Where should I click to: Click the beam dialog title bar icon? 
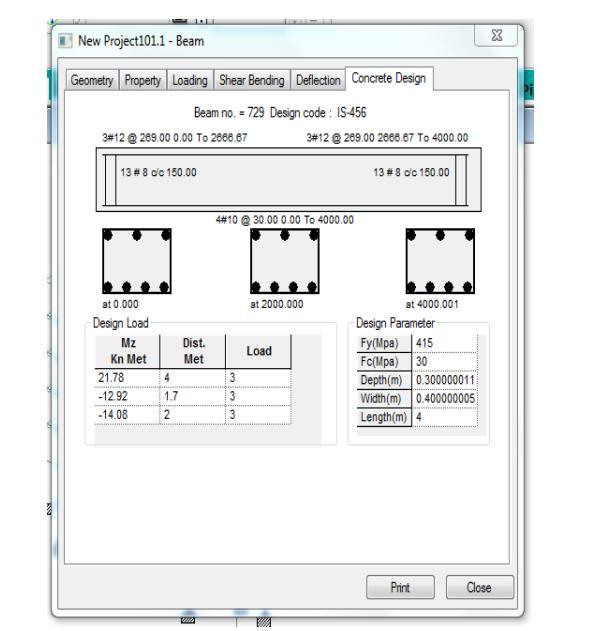tap(65, 41)
